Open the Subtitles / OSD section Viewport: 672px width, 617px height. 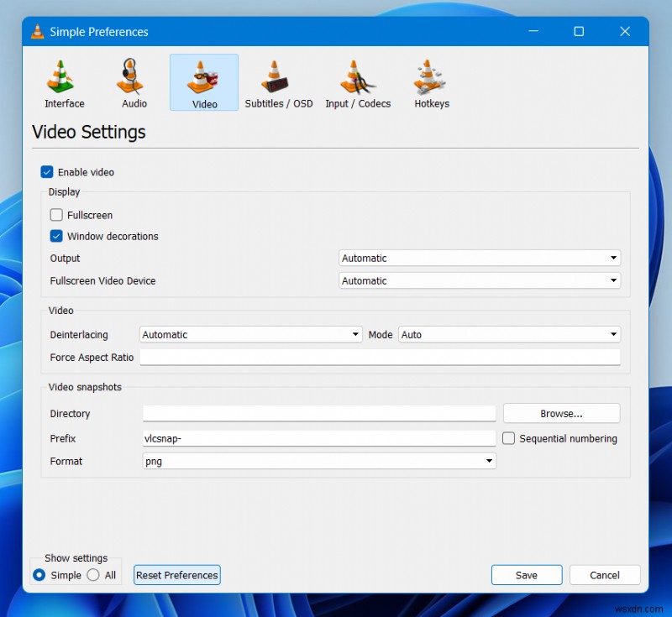278,81
